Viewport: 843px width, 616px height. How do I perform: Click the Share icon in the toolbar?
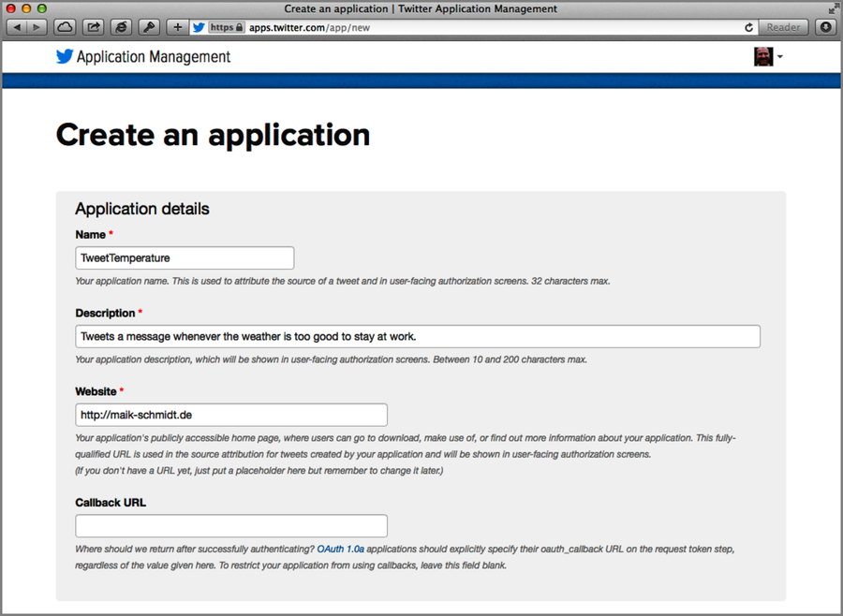92,27
